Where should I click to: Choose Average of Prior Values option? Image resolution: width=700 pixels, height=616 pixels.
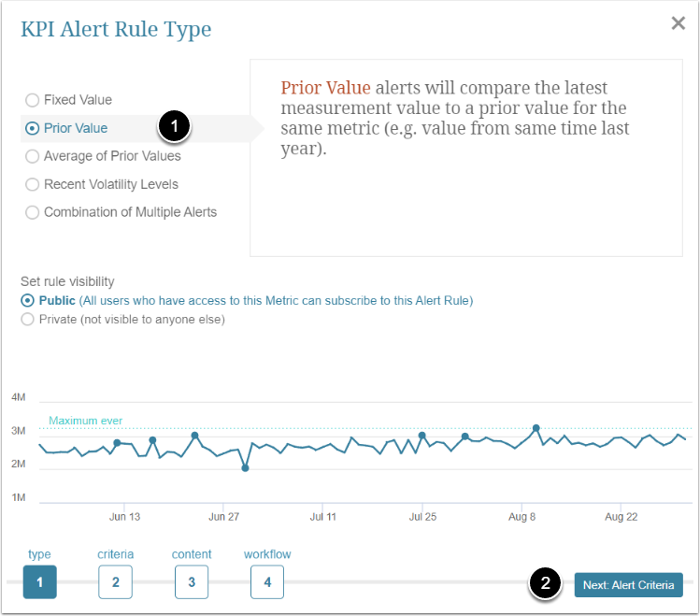tap(33, 156)
